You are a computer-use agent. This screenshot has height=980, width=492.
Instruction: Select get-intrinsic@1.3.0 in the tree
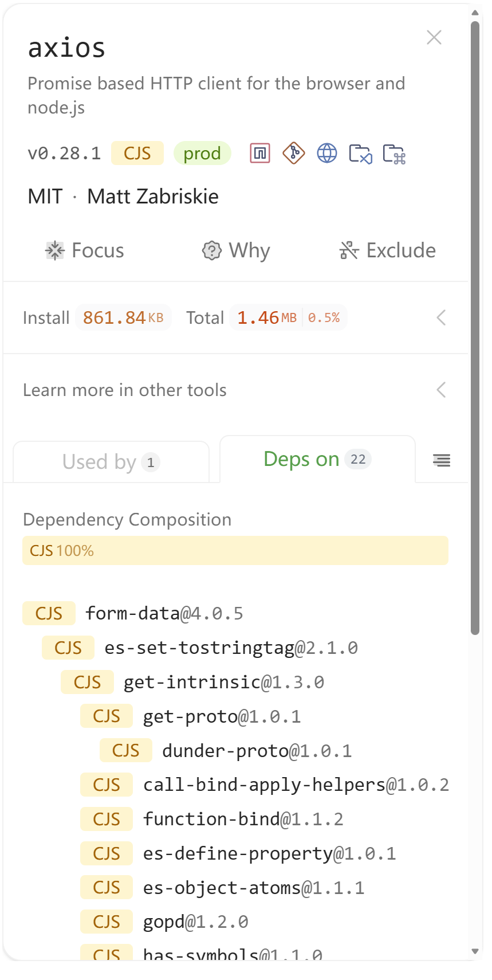point(223,683)
